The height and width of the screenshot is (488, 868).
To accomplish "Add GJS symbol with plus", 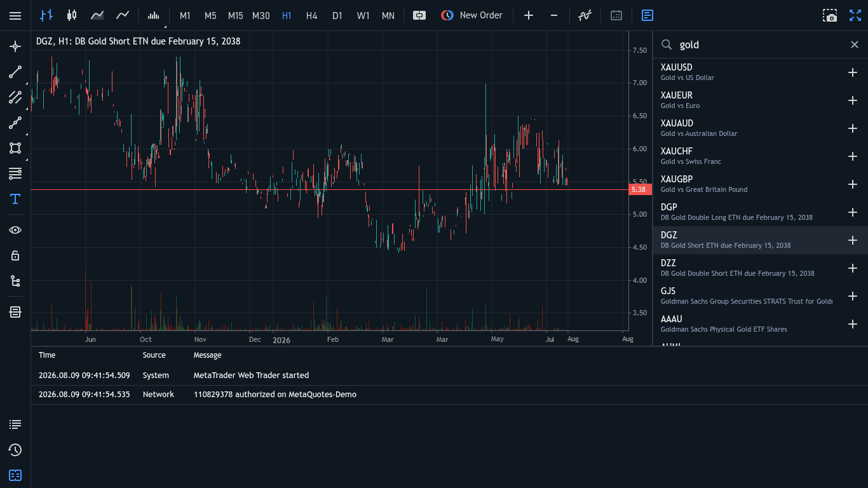I will pos(853,296).
